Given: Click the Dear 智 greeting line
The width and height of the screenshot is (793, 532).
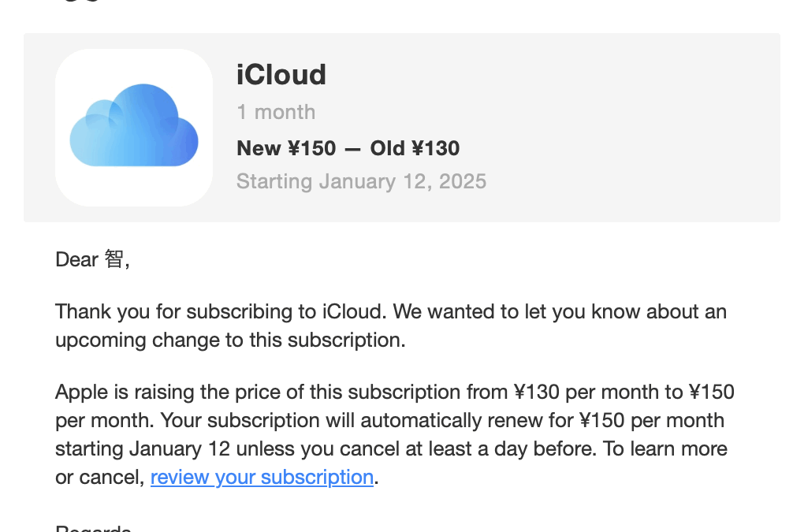Looking at the screenshot, I should coord(91,259).
